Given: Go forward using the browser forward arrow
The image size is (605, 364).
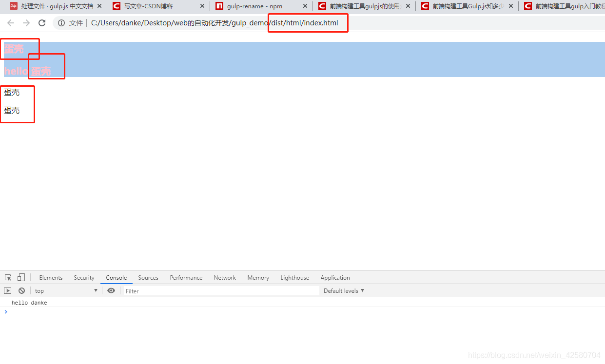Looking at the screenshot, I should 26,23.
